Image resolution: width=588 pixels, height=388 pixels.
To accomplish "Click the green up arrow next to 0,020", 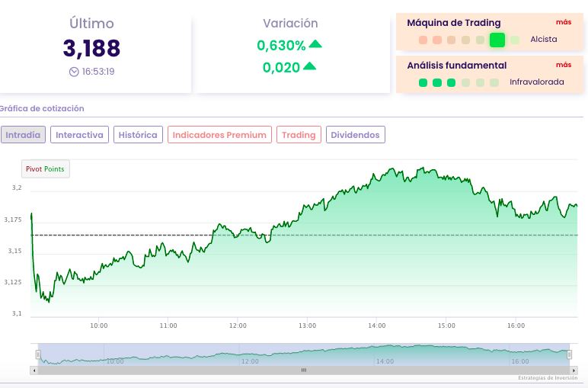I will pyautogui.click(x=309, y=66).
